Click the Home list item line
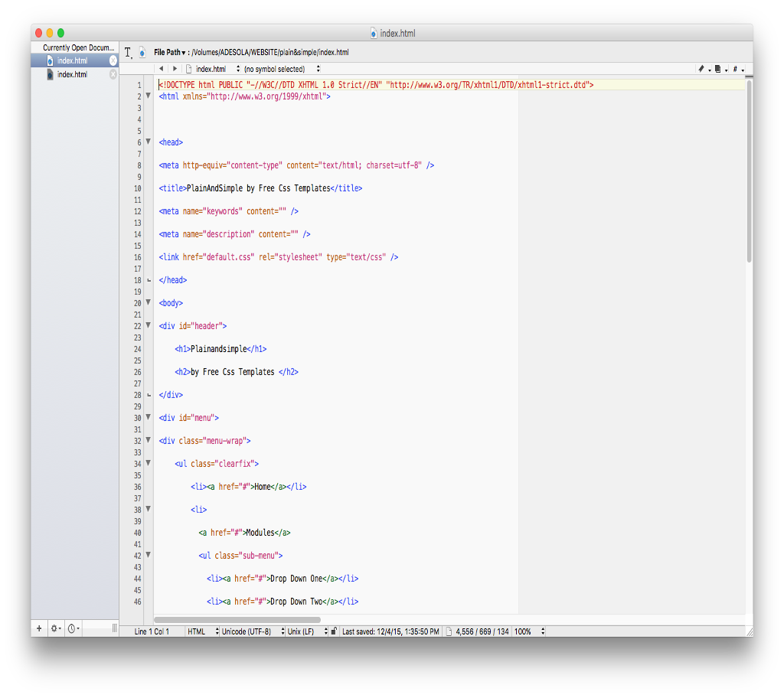This screenshot has width=784, height=698. [x=249, y=487]
